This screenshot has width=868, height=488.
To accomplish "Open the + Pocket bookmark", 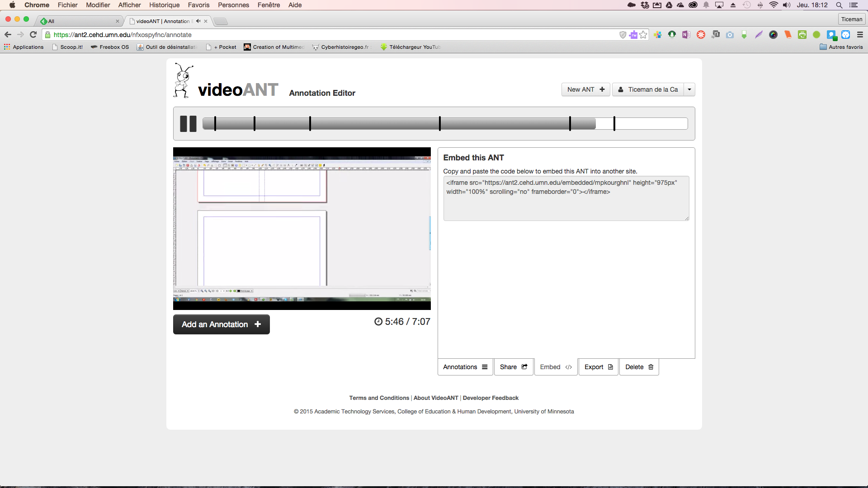I will (x=221, y=47).
